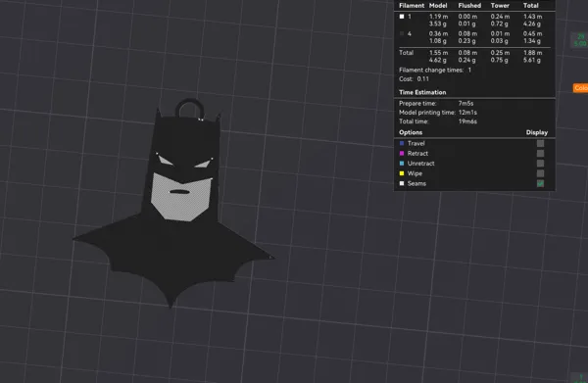Image resolution: width=588 pixels, height=383 pixels.
Task: Enable Retract display checkbox
Action: coord(540,153)
